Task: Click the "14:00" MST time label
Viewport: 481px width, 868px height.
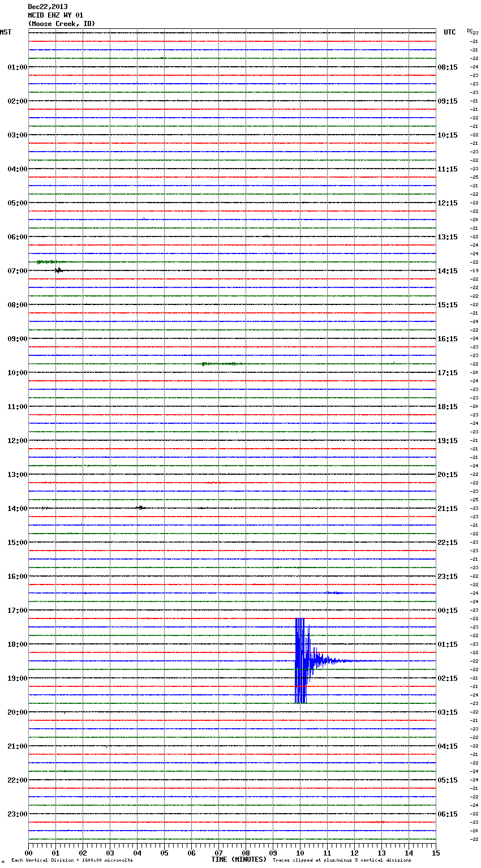Action: (x=17, y=509)
